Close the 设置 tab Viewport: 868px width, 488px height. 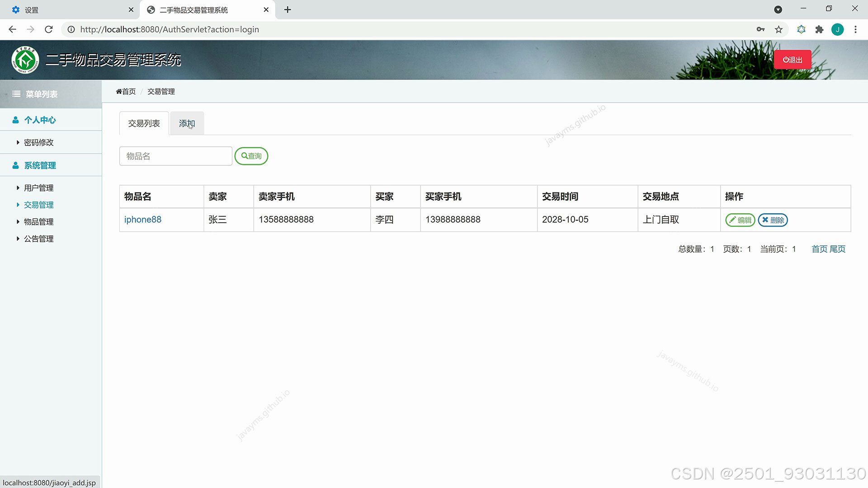(x=131, y=9)
